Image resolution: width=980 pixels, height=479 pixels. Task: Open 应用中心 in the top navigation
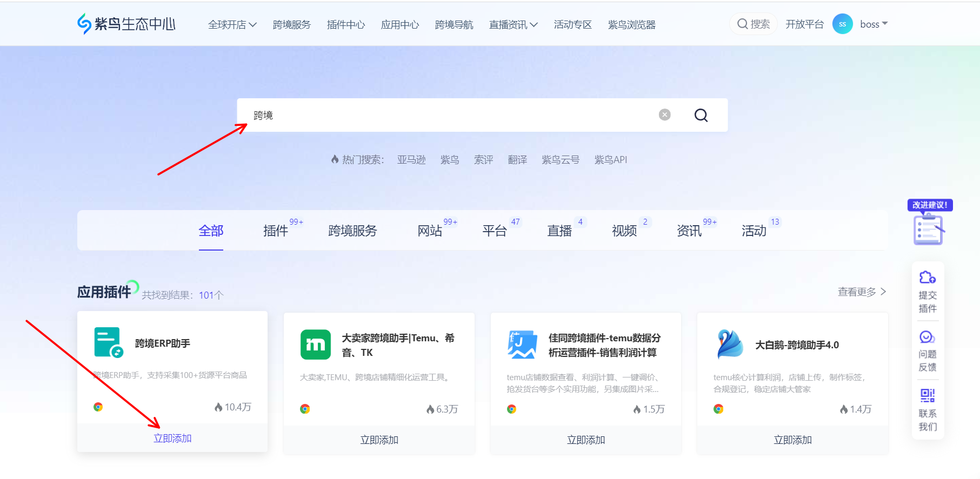click(x=400, y=25)
